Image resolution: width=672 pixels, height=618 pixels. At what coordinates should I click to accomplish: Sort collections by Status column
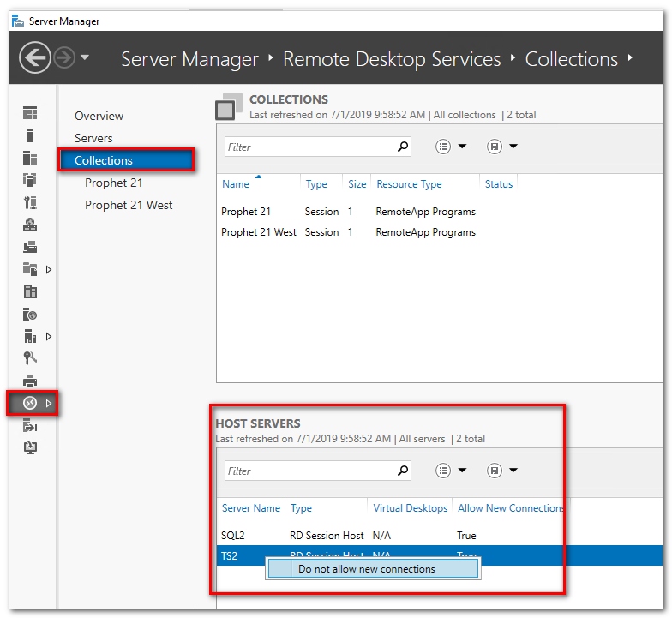(x=499, y=183)
